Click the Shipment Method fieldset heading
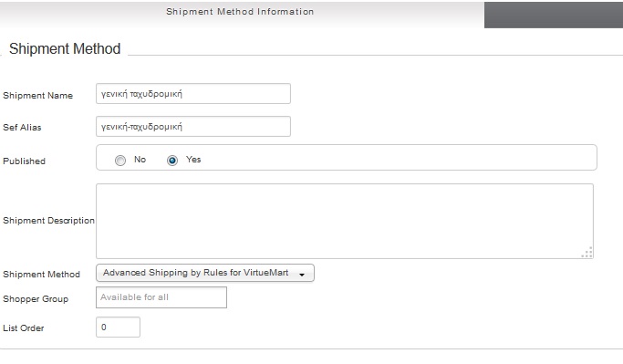623x364 pixels. coord(65,49)
